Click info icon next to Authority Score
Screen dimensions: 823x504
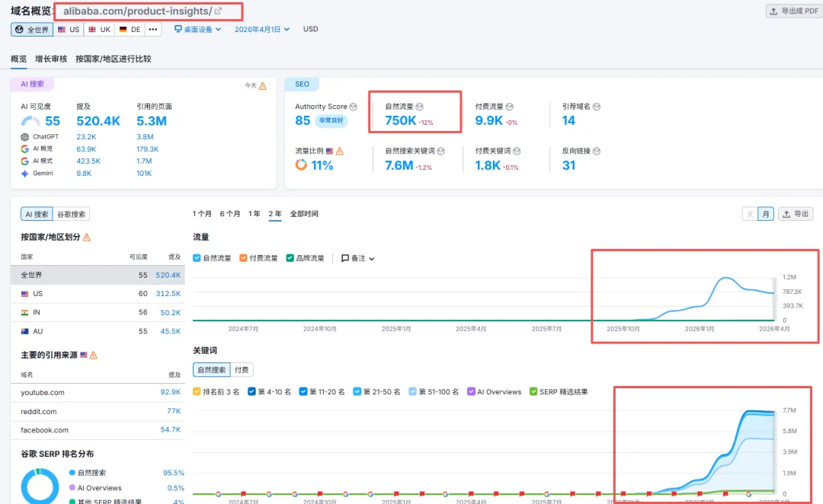pyautogui.click(x=354, y=107)
